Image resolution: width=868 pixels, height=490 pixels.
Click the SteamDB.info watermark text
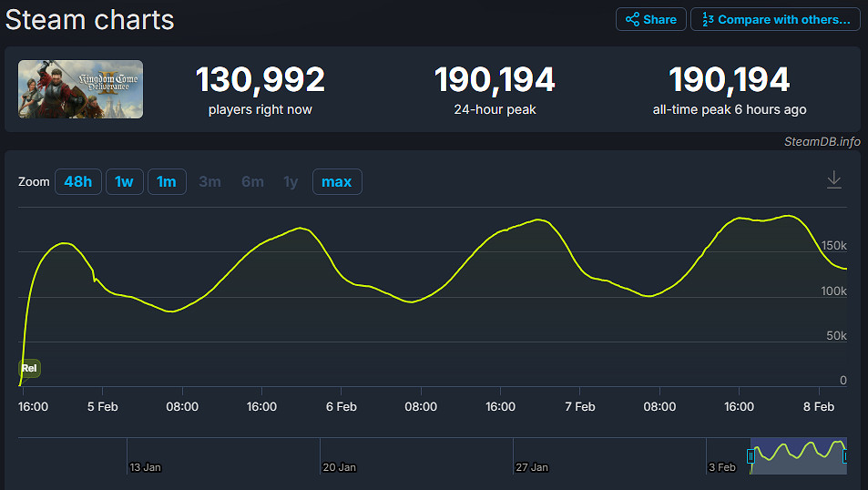click(x=822, y=141)
